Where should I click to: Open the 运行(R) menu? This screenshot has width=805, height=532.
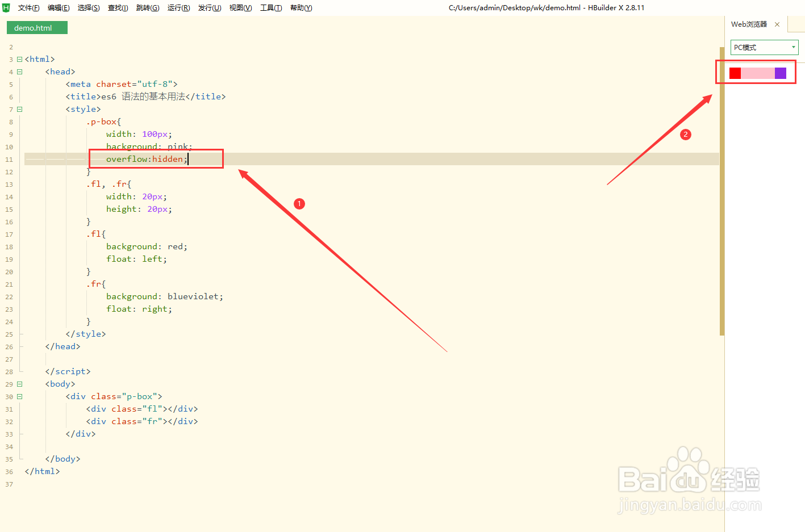(x=178, y=8)
